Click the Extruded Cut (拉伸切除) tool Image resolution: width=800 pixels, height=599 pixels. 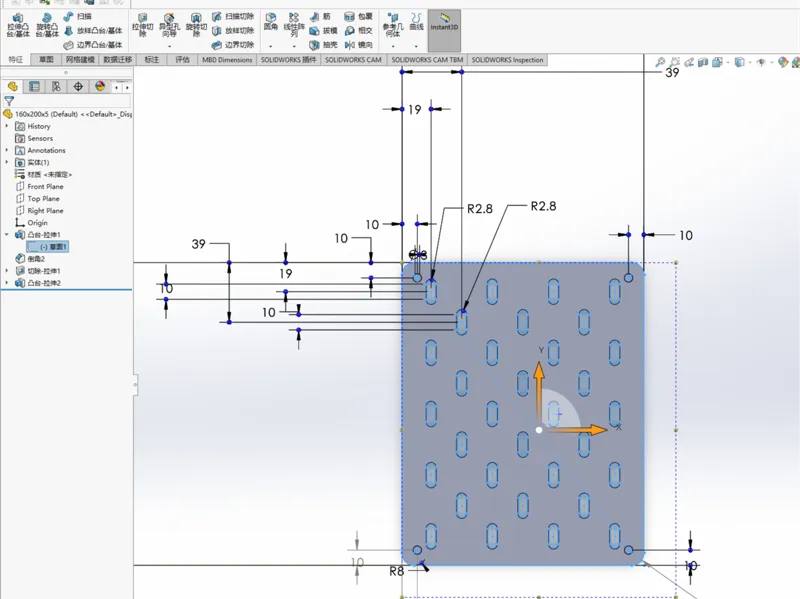coord(143,25)
